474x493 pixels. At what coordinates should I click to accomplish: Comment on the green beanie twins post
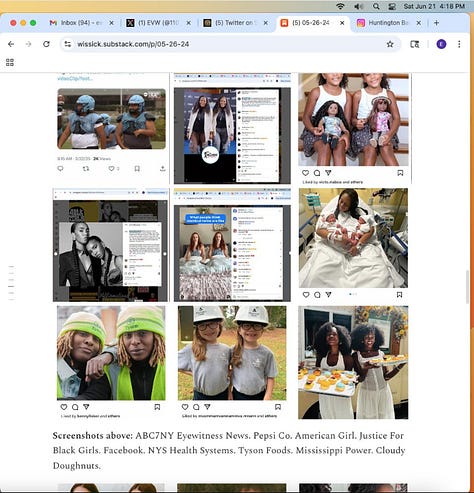(75, 407)
